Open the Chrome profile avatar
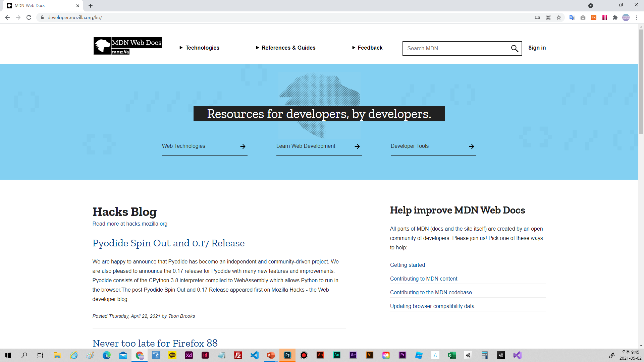The height and width of the screenshot is (362, 644). point(626,17)
